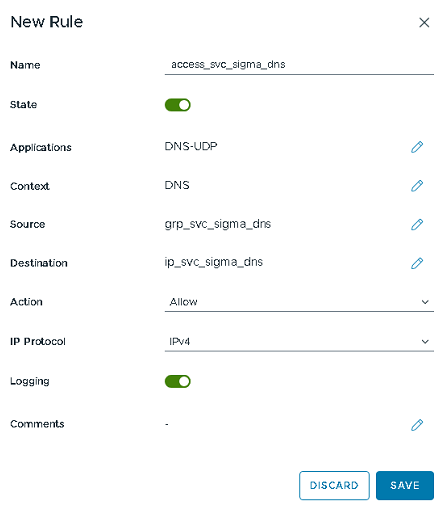This screenshot has width=444, height=510.
Task: Open the Action dropdown showing Allow
Action: (x=299, y=302)
